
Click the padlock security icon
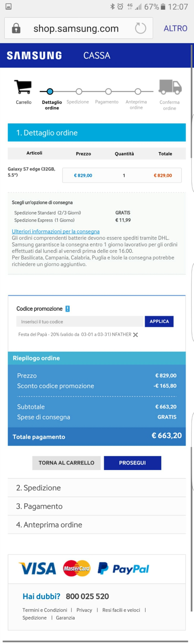16,28
